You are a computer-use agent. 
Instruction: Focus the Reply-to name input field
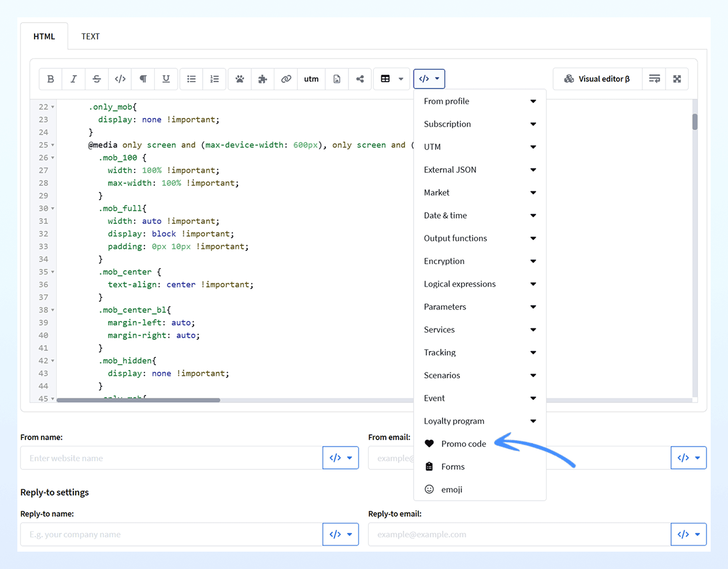[x=172, y=534]
